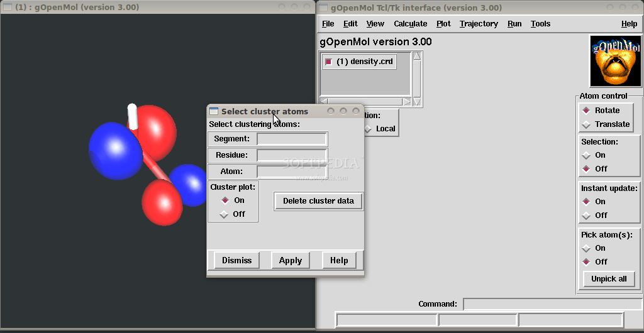Focus the Command entry field
The width and height of the screenshot is (644, 333).
tap(552, 304)
